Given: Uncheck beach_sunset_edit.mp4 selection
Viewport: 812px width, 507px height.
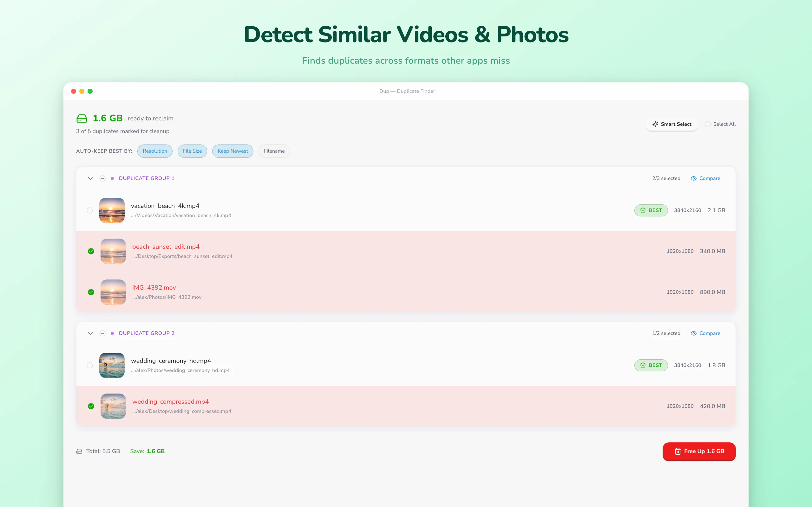Looking at the screenshot, I should (91, 251).
